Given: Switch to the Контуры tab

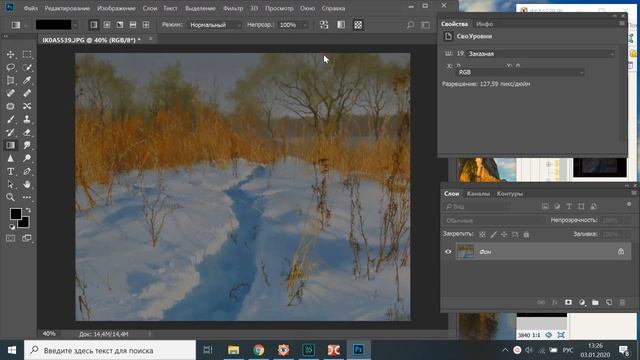Looking at the screenshot, I should [509, 193].
